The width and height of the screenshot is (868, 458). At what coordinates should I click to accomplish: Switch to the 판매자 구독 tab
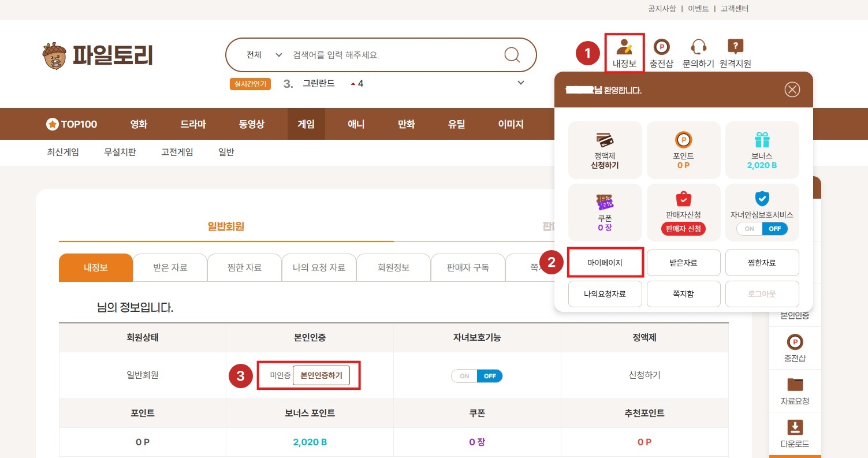click(468, 267)
